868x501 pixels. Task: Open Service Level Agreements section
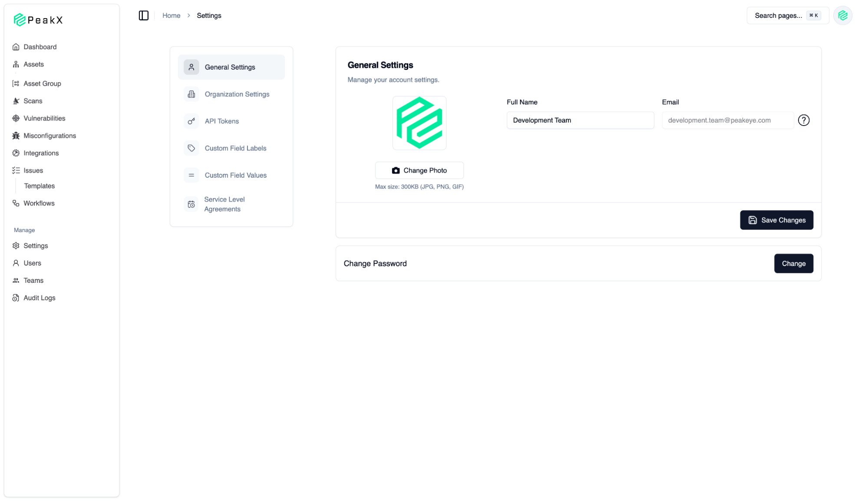(x=224, y=204)
